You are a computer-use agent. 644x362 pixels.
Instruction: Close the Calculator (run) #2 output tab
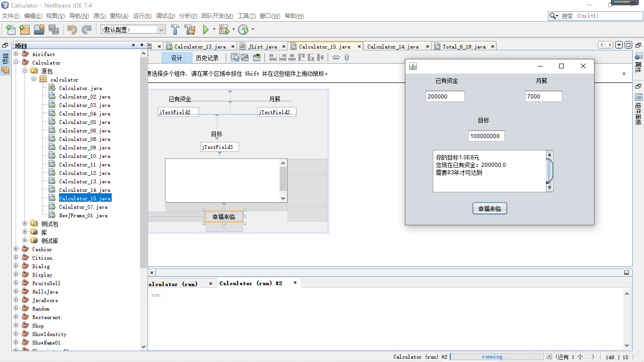pyautogui.click(x=295, y=283)
